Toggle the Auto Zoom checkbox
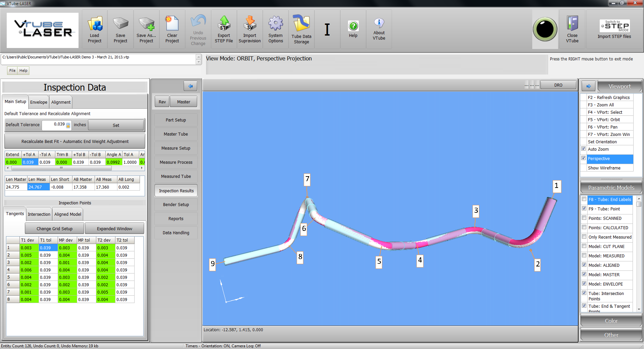This screenshot has height=349, width=644. pyautogui.click(x=584, y=149)
